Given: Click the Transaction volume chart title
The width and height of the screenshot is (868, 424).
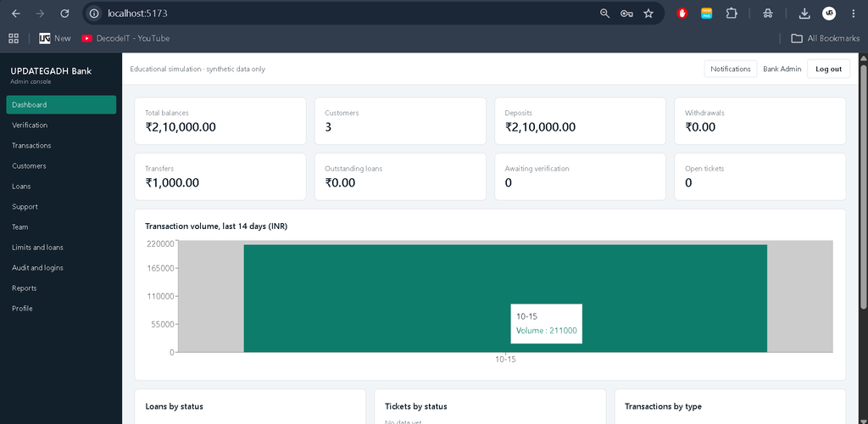Looking at the screenshot, I should (x=216, y=226).
